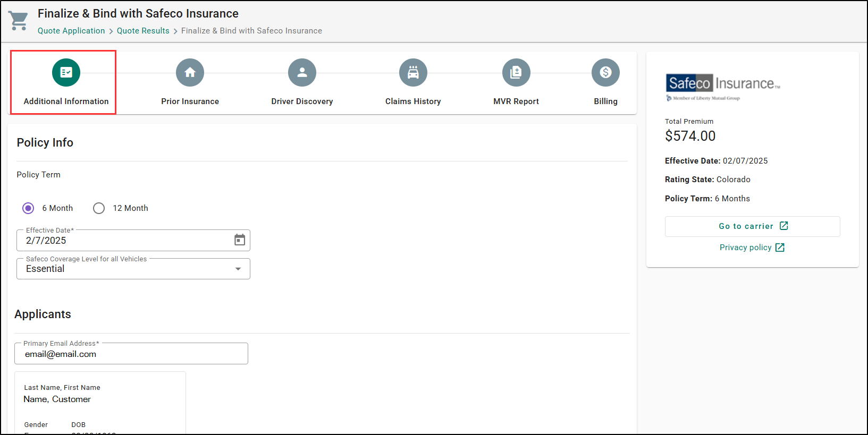The height and width of the screenshot is (435, 868).
Task: Click the shopping cart icon in header
Action: 19,21
